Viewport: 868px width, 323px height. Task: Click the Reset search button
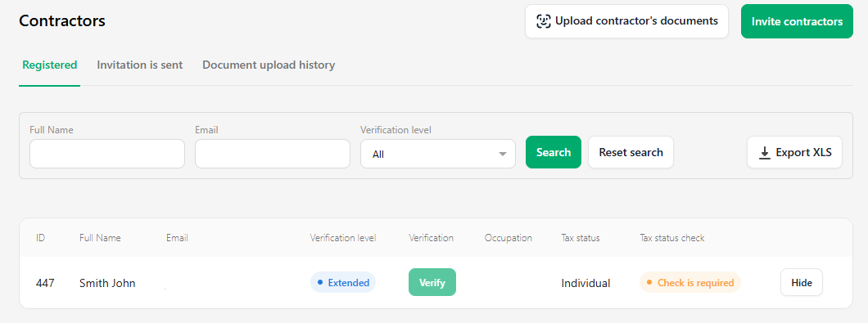pos(631,152)
